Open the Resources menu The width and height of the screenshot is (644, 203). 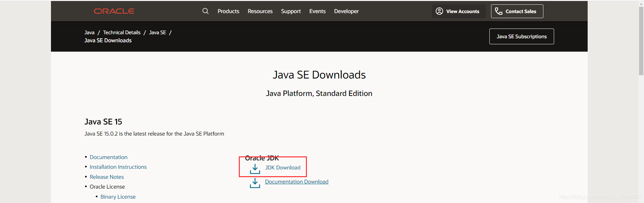(260, 11)
